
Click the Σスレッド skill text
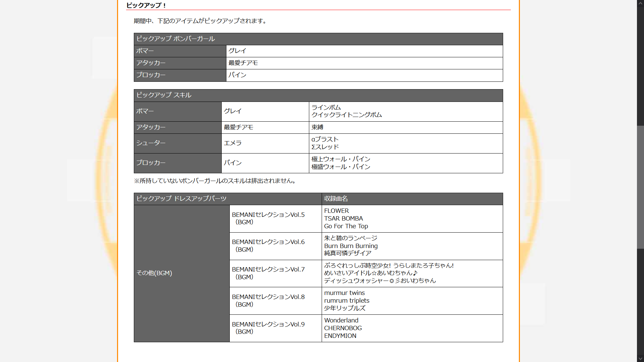click(325, 147)
